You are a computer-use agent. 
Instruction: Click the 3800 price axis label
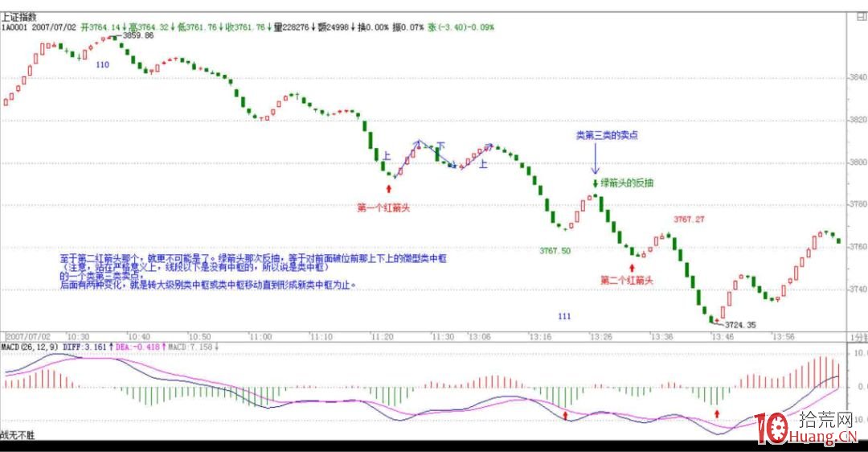(858, 162)
